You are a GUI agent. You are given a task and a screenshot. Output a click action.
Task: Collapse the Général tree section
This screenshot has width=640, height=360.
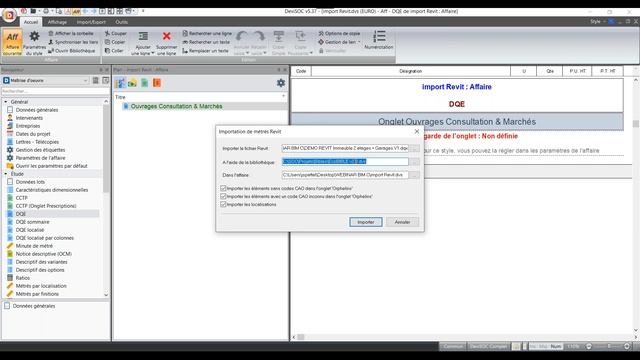pos(6,102)
